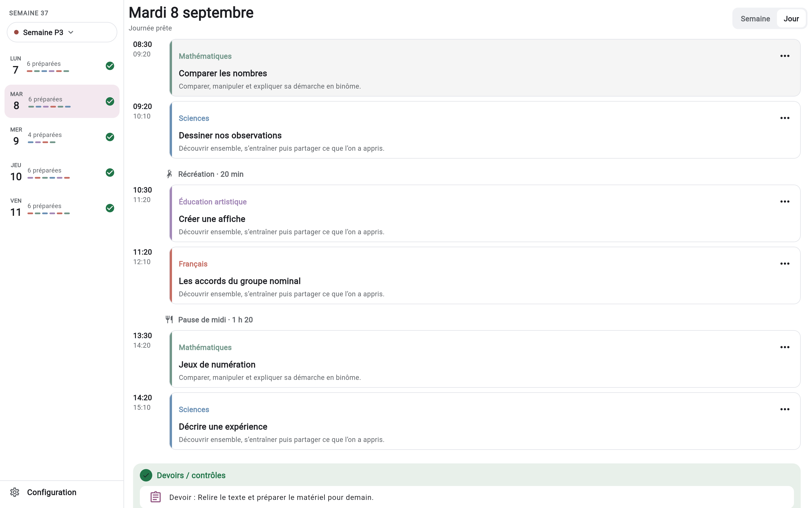
Task: Open options menu for Décrire une expérience
Action: pyautogui.click(x=785, y=409)
